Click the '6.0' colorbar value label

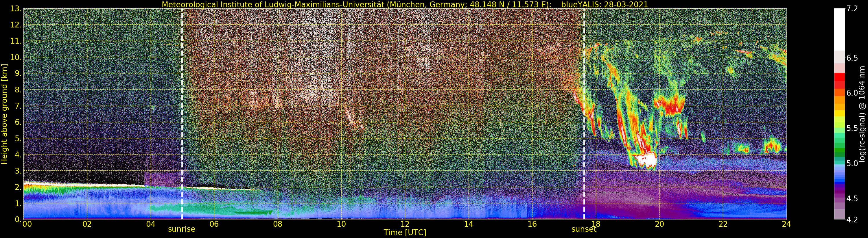(x=852, y=93)
